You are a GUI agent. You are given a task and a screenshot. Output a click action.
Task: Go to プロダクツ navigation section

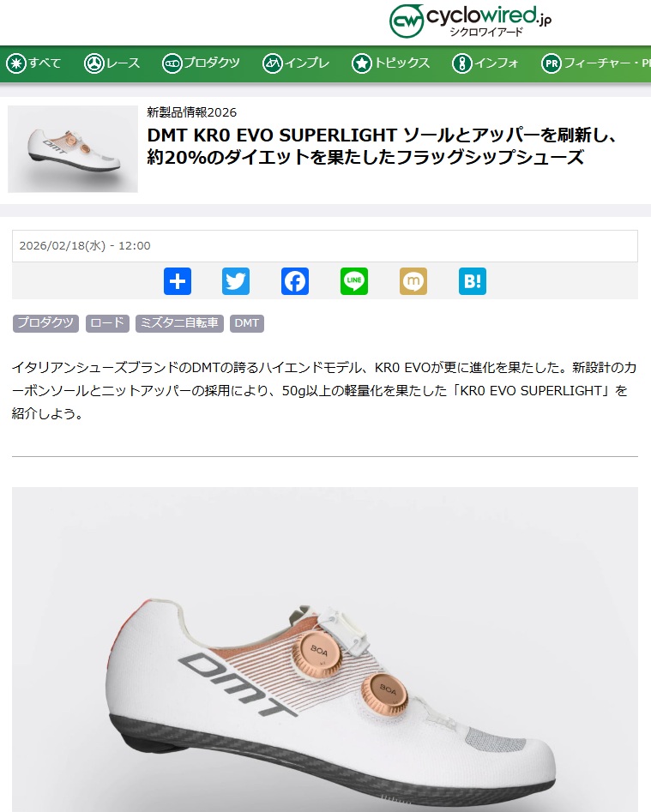click(201, 63)
